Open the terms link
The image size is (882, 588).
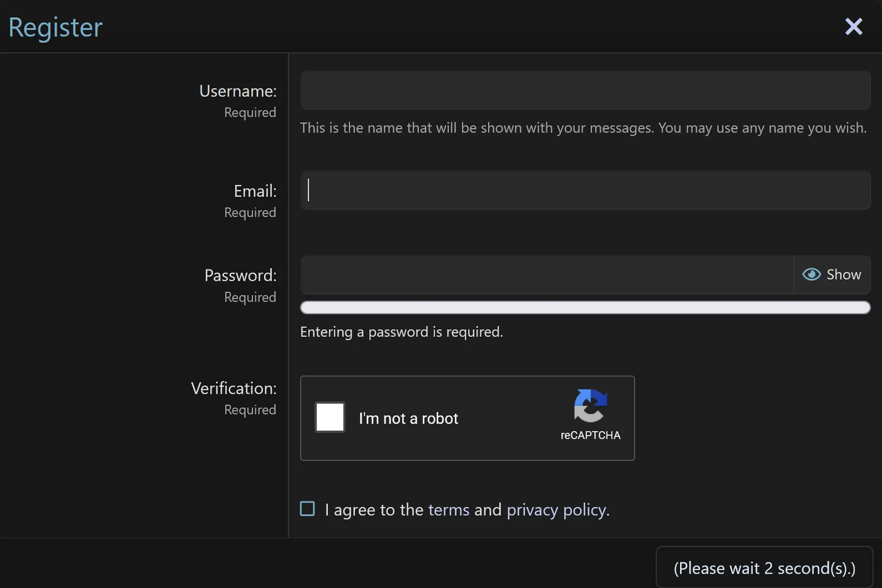pos(448,510)
